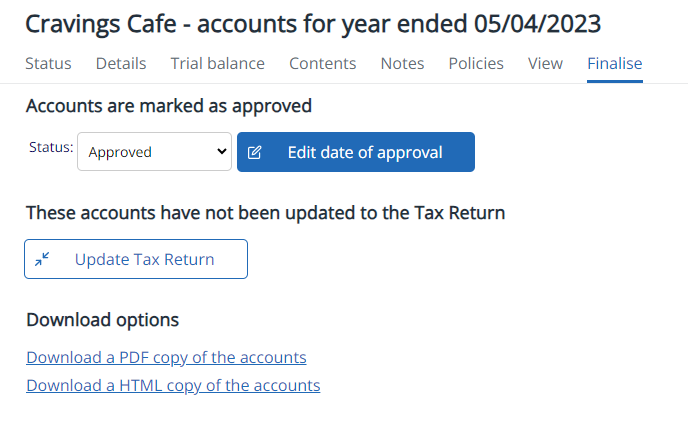Open the Details tab

[121, 64]
